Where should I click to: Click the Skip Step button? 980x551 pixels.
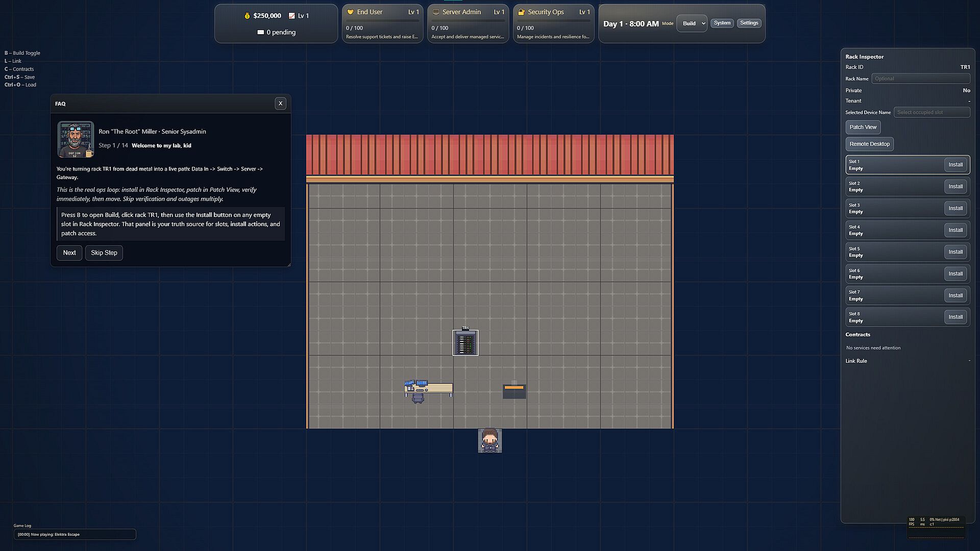104,253
